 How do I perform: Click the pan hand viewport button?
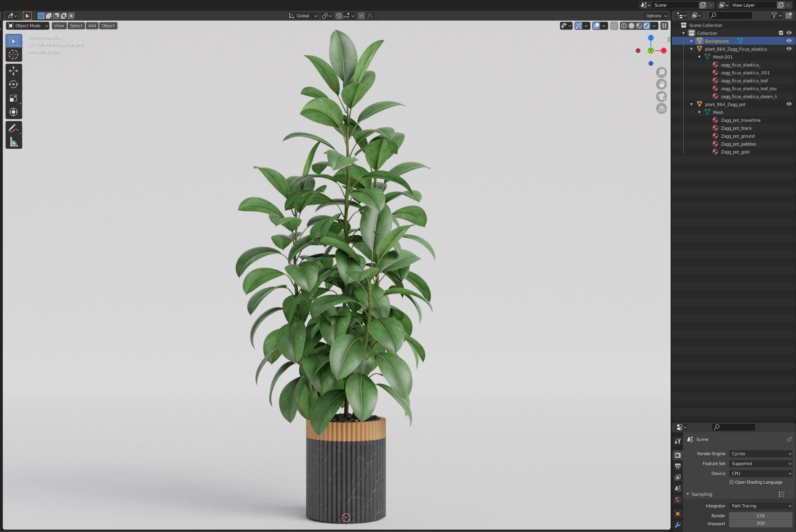point(661,84)
